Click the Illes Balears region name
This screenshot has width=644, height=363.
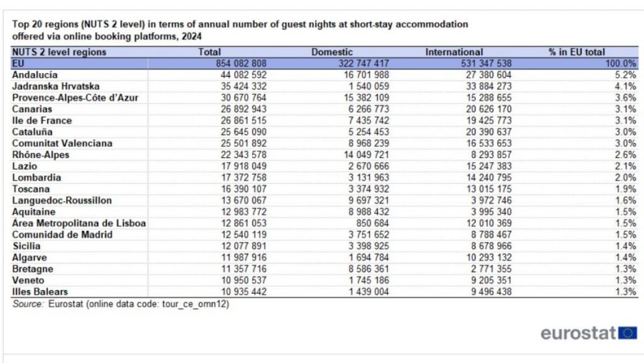pos(40,292)
